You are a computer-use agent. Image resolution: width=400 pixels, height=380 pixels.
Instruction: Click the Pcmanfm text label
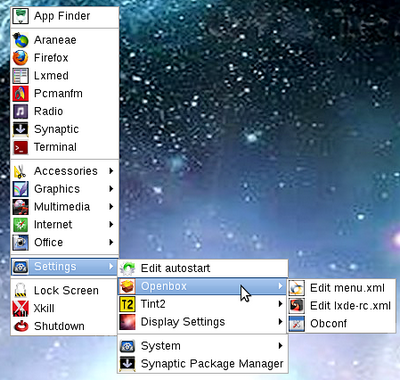pyautogui.click(x=58, y=93)
